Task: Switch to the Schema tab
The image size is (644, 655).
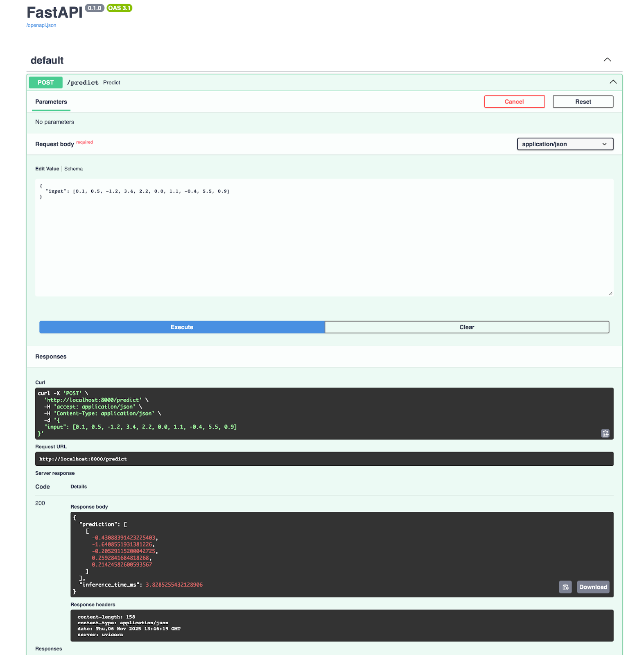Action: tap(73, 169)
